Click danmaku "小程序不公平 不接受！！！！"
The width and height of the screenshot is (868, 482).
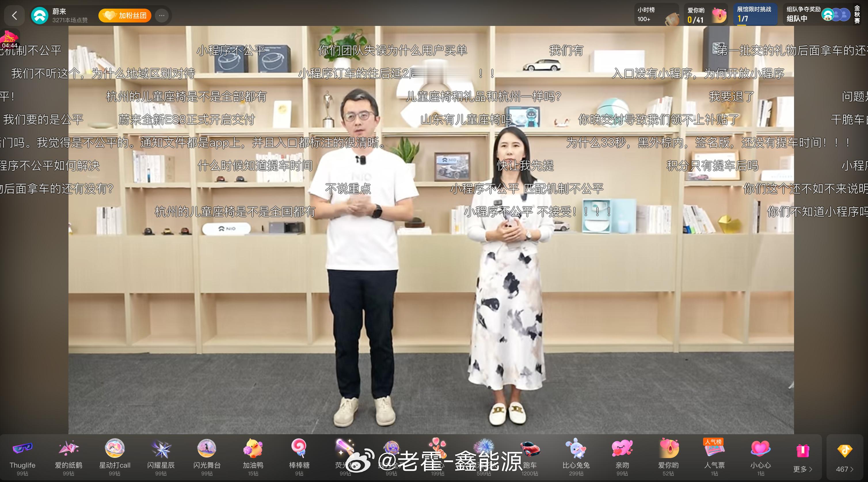click(x=538, y=212)
